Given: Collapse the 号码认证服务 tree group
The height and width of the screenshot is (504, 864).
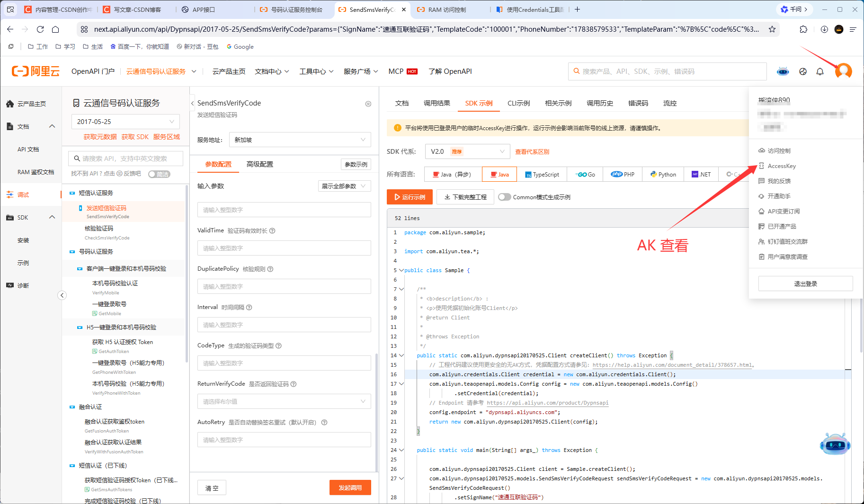Looking at the screenshot, I should [72, 252].
